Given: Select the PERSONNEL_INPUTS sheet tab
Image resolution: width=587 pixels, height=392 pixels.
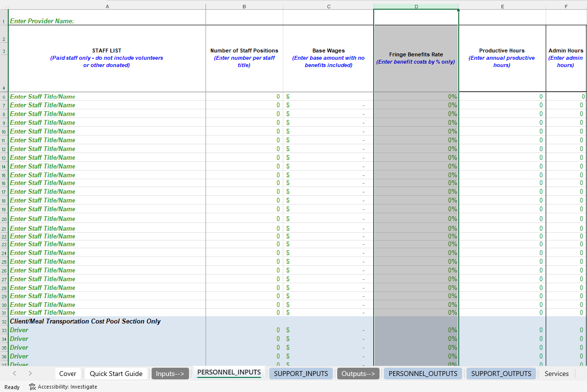Looking at the screenshot, I should (x=229, y=374).
